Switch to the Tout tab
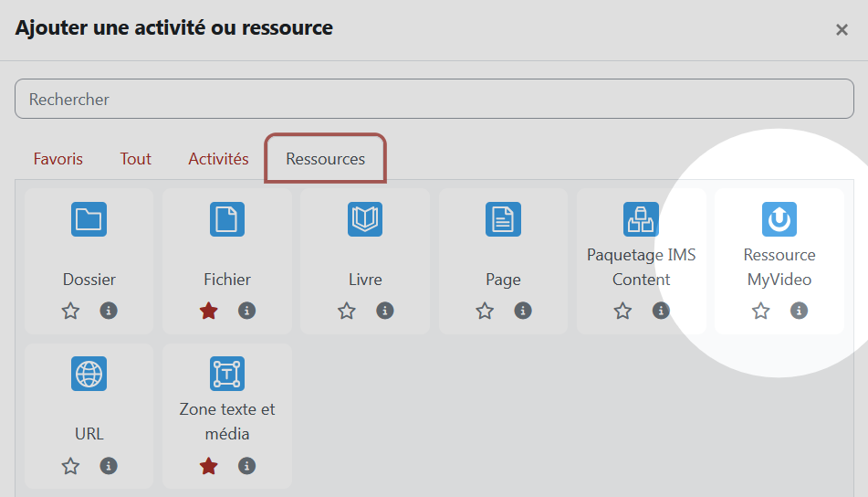The height and width of the screenshot is (497, 868). (x=136, y=159)
